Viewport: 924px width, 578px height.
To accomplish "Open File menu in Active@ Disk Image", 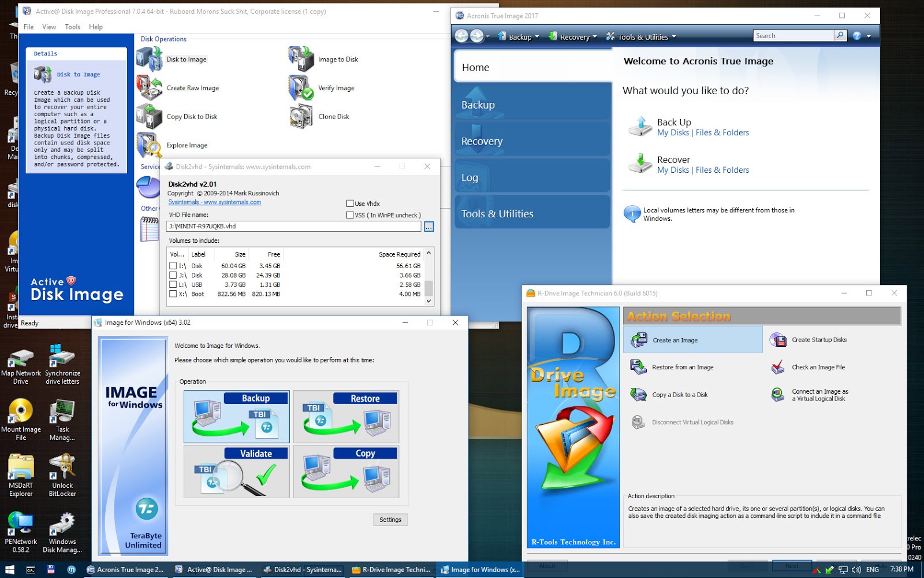I will click(29, 27).
